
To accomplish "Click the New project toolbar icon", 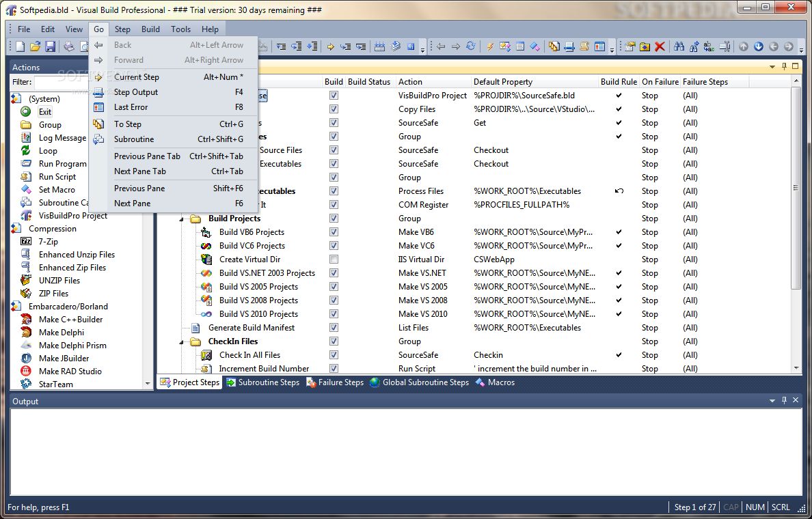I will pyautogui.click(x=21, y=46).
